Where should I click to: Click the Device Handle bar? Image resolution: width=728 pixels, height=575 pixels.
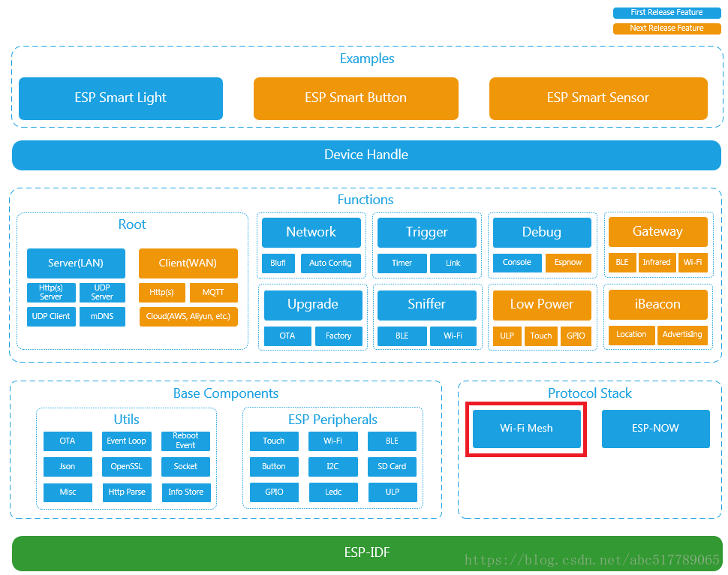(x=366, y=155)
